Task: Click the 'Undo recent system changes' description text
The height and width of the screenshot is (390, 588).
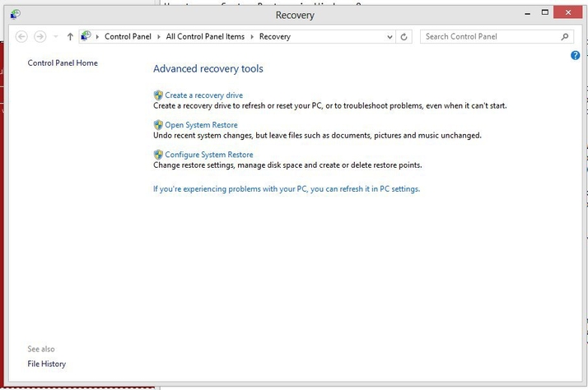Action: [x=317, y=136]
